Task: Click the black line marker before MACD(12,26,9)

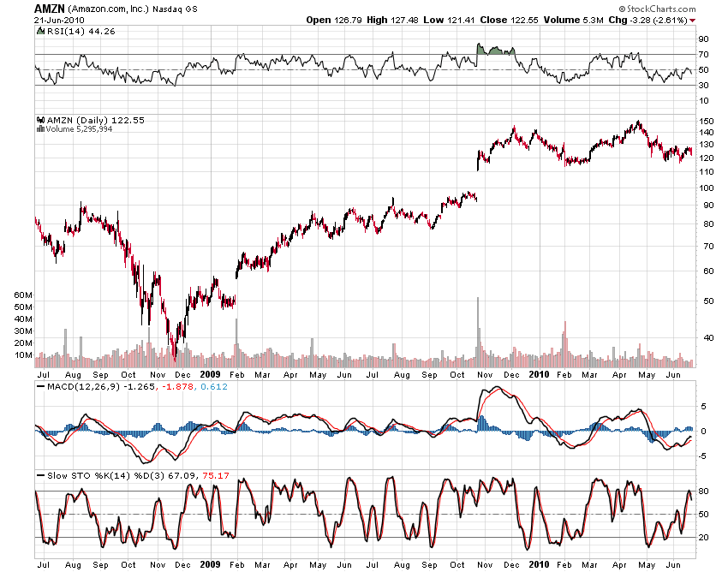Action: pos(41,386)
